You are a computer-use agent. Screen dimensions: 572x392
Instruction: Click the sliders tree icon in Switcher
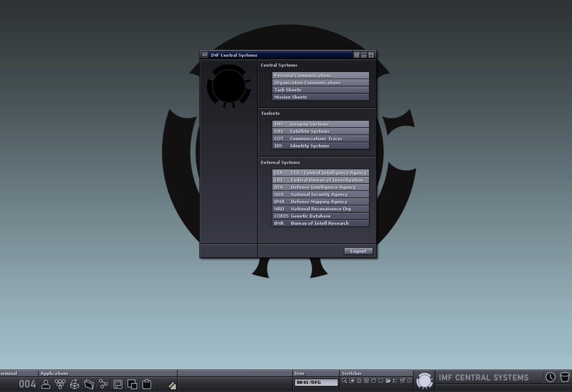[403, 381]
